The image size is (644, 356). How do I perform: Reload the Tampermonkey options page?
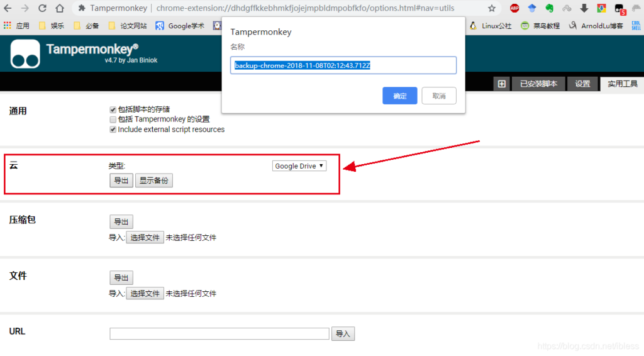[42, 8]
